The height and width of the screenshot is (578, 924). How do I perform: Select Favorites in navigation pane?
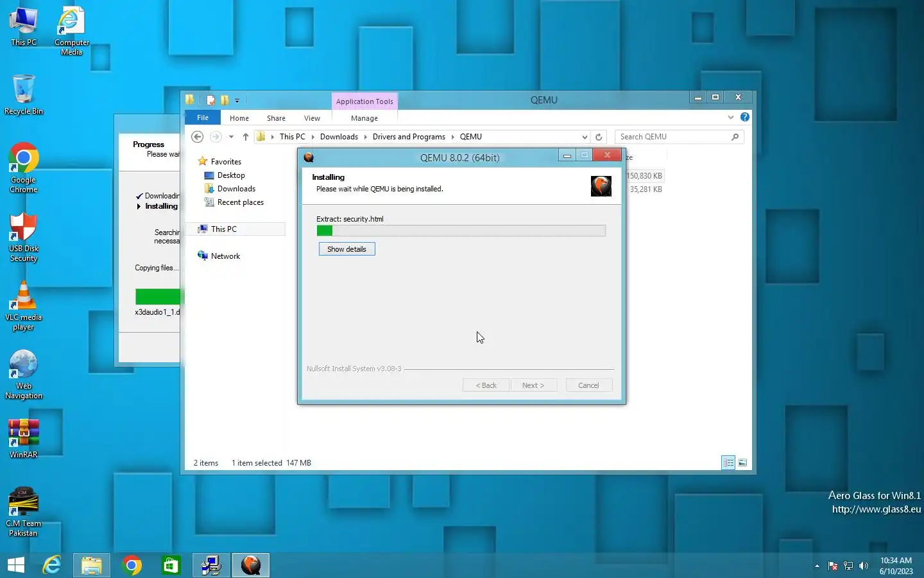coord(226,162)
